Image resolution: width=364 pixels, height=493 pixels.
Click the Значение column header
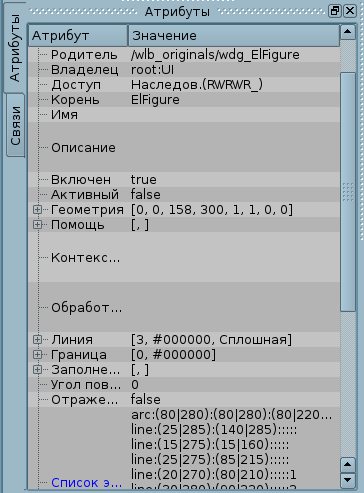point(234,35)
